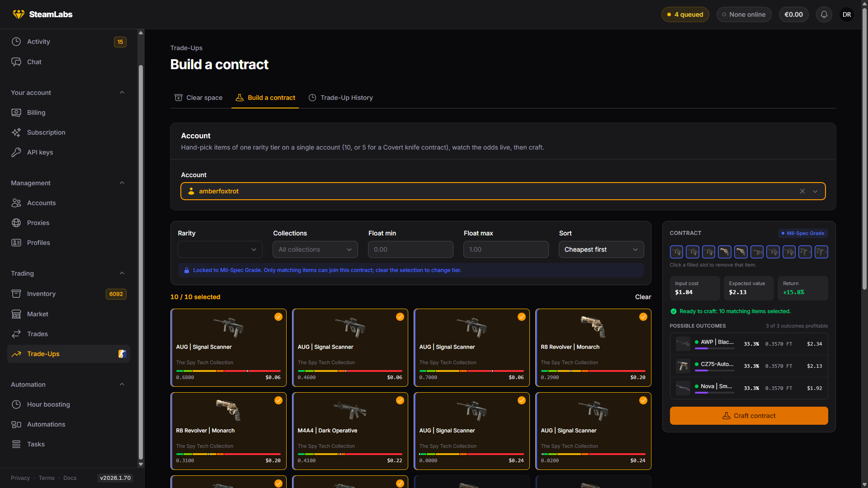The height and width of the screenshot is (488, 868).
Task: Open Activity from the sidebar
Action: coord(69,42)
